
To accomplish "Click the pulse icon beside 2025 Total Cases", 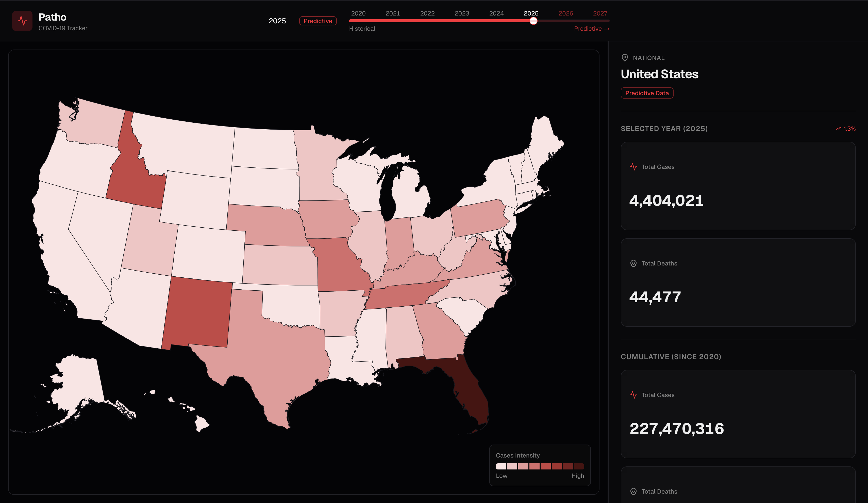I will (x=633, y=166).
